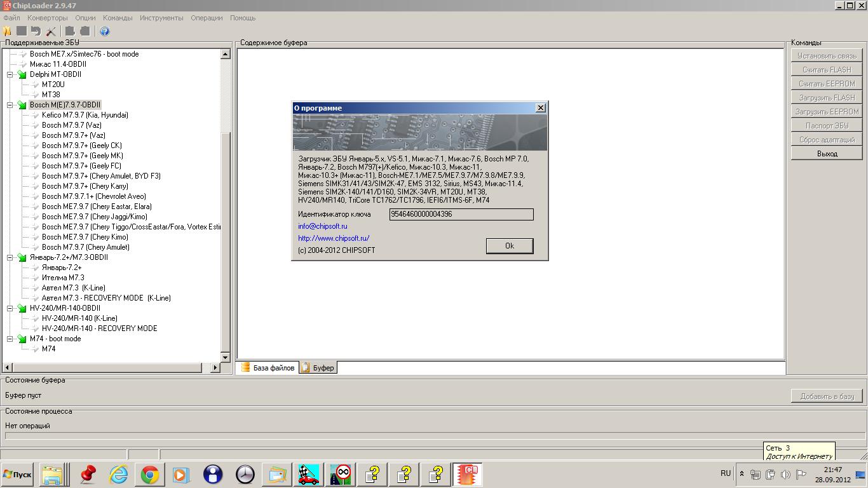Image resolution: width=868 pixels, height=488 pixels.
Task: Click the red pushpin taskbar icon
Action: (88, 475)
